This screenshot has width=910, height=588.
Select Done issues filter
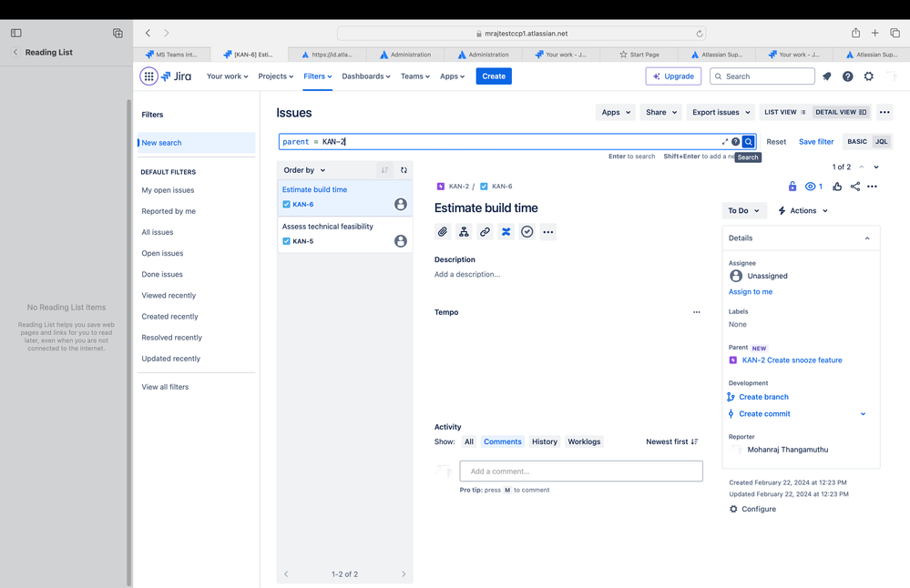pos(162,274)
